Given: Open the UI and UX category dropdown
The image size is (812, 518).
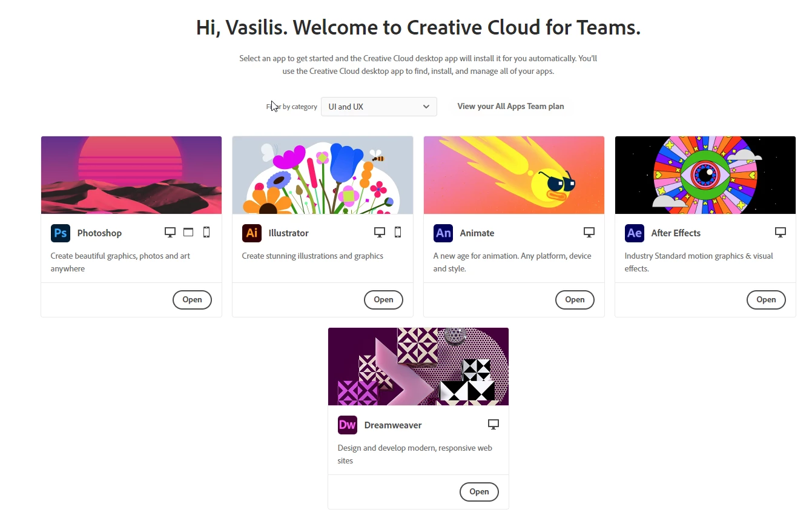Looking at the screenshot, I should coord(379,107).
